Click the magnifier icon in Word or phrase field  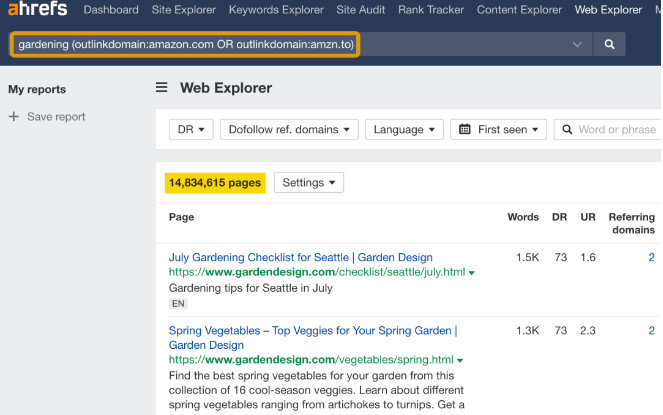pyautogui.click(x=567, y=129)
